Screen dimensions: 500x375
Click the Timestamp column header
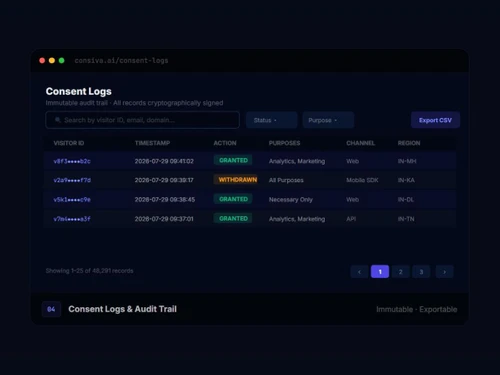152,143
